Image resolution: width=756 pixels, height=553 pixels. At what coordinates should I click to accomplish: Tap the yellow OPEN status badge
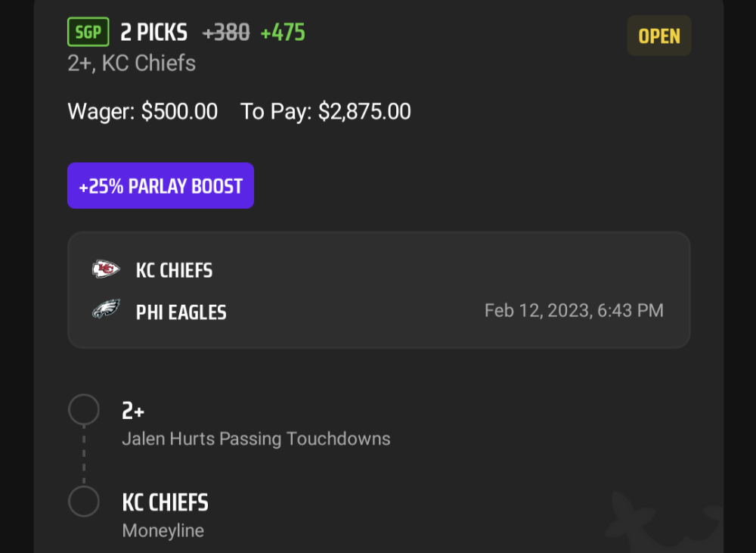[659, 36]
